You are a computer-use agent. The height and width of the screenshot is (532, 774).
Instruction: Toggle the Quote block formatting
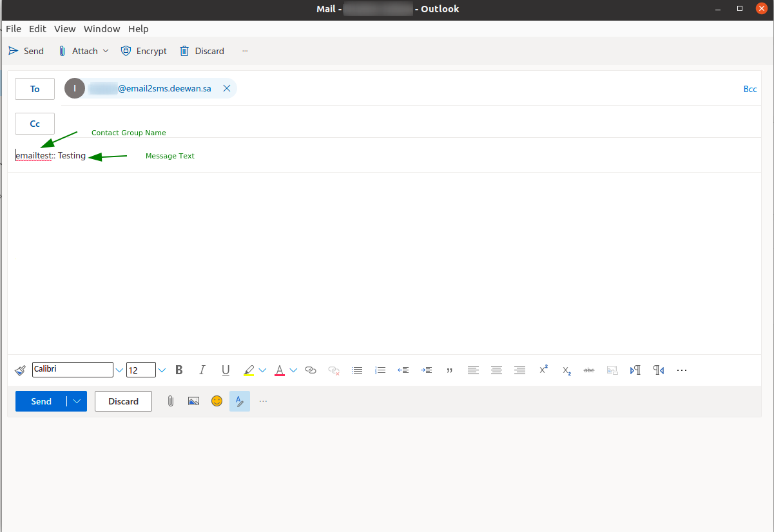(x=450, y=370)
